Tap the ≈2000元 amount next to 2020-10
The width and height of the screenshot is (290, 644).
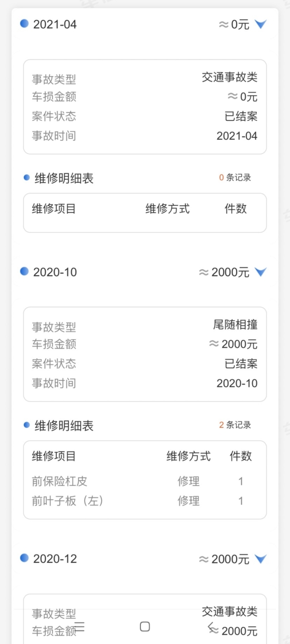[225, 272]
